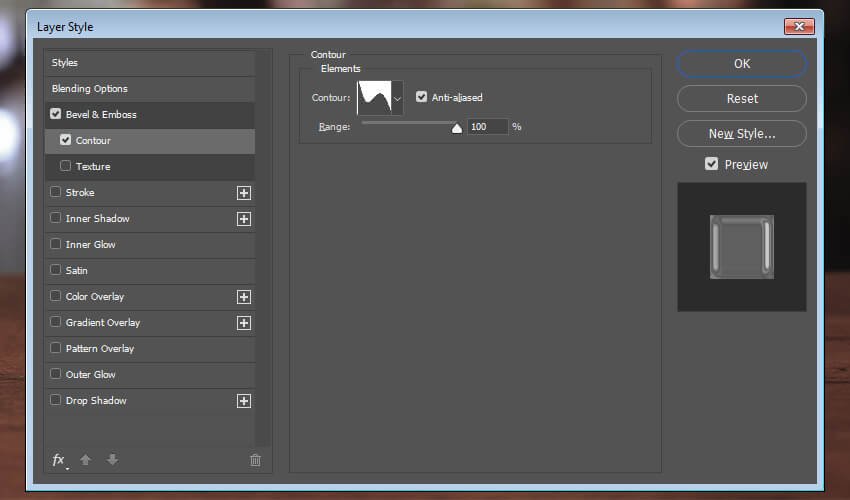Screen dimensions: 850x500
Task: Click the Range slider handle
Action: (x=457, y=128)
